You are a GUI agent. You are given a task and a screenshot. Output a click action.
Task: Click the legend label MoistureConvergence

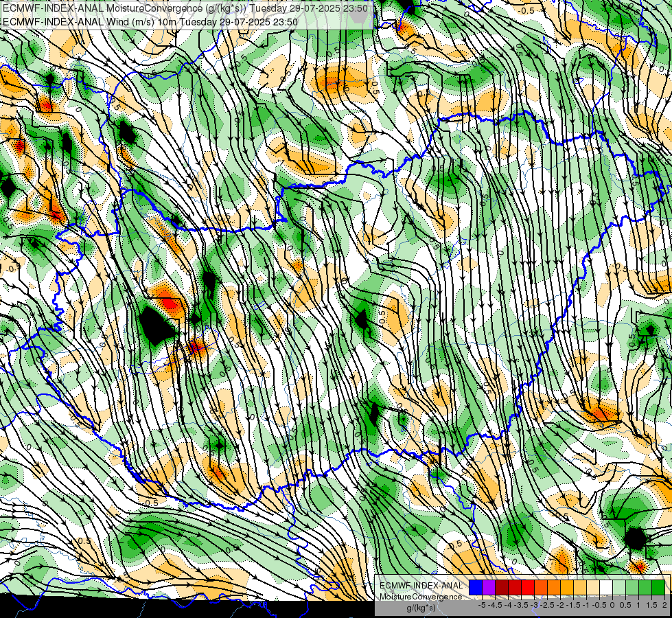421,597
